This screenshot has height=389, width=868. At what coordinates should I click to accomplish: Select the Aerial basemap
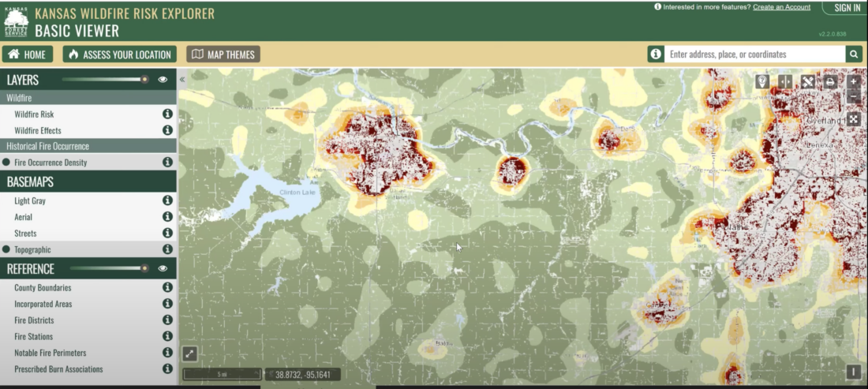pos(24,217)
